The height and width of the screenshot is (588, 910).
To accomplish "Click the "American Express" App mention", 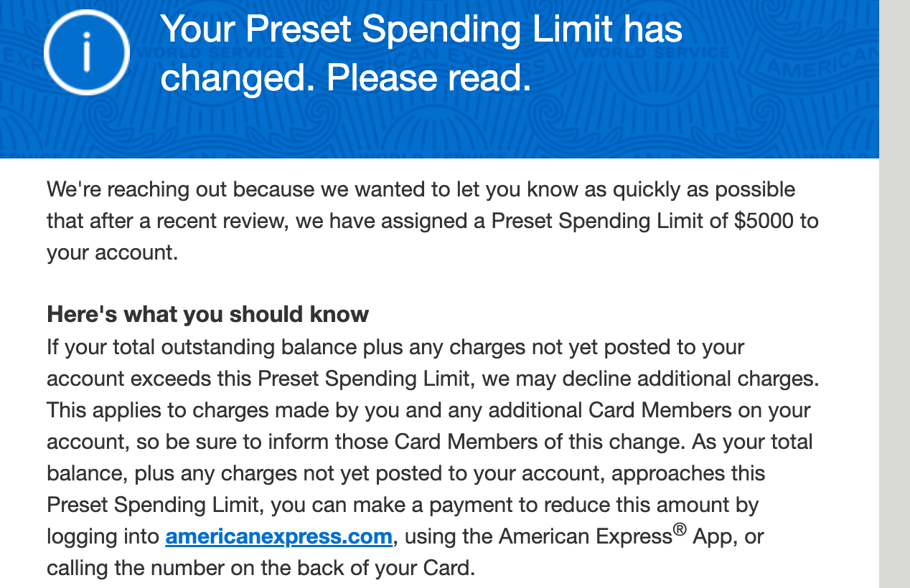I will pyautogui.click(x=585, y=536).
